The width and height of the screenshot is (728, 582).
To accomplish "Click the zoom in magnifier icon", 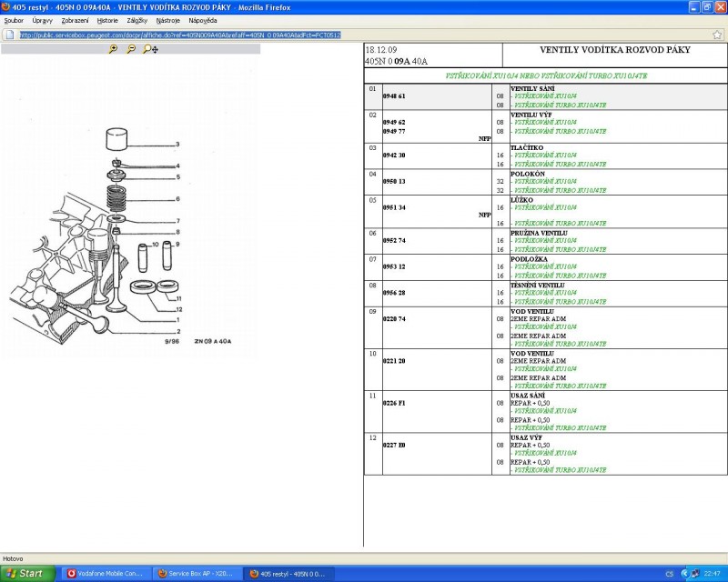I will (x=113, y=49).
